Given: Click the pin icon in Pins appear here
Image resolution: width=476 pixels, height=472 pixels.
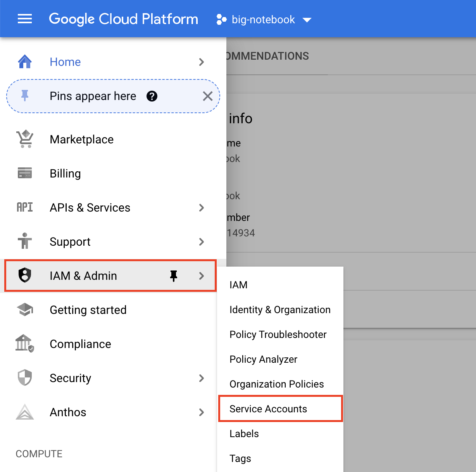Looking at the screenshot, I should (25, 95).
